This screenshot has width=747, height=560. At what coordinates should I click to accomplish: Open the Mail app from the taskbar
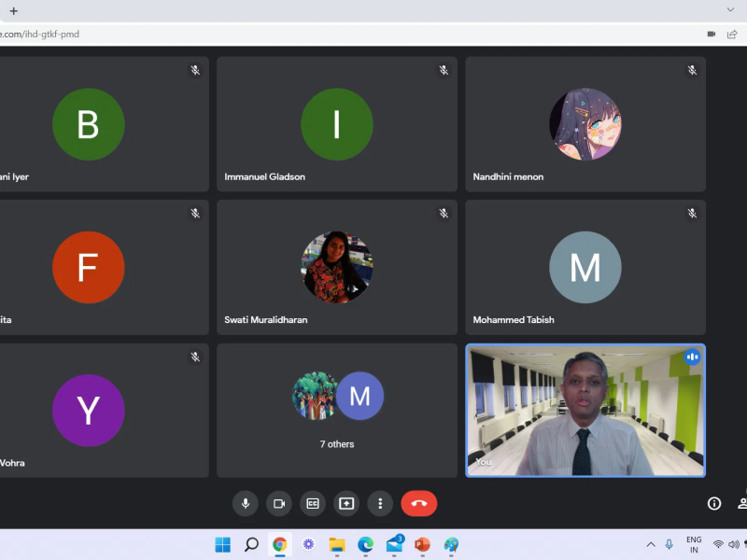pyautogui.click(x=394, y=543)
